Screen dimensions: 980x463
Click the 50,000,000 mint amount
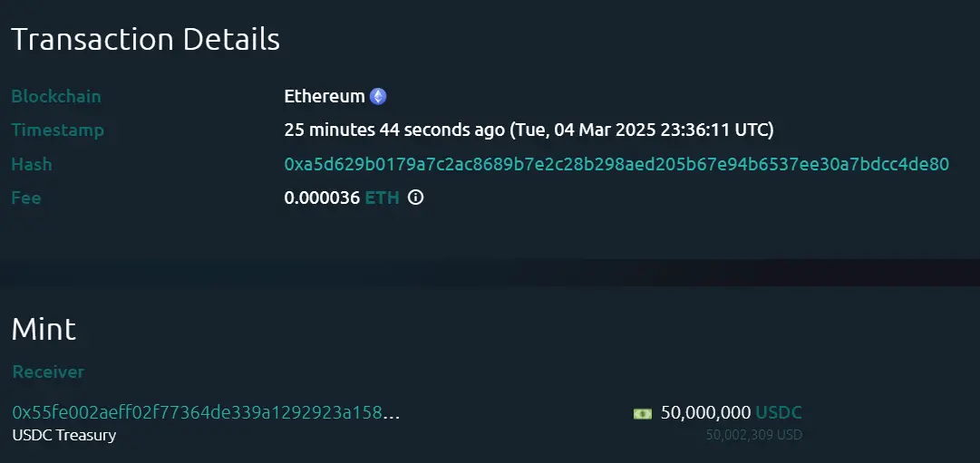[x=705, y=413]
